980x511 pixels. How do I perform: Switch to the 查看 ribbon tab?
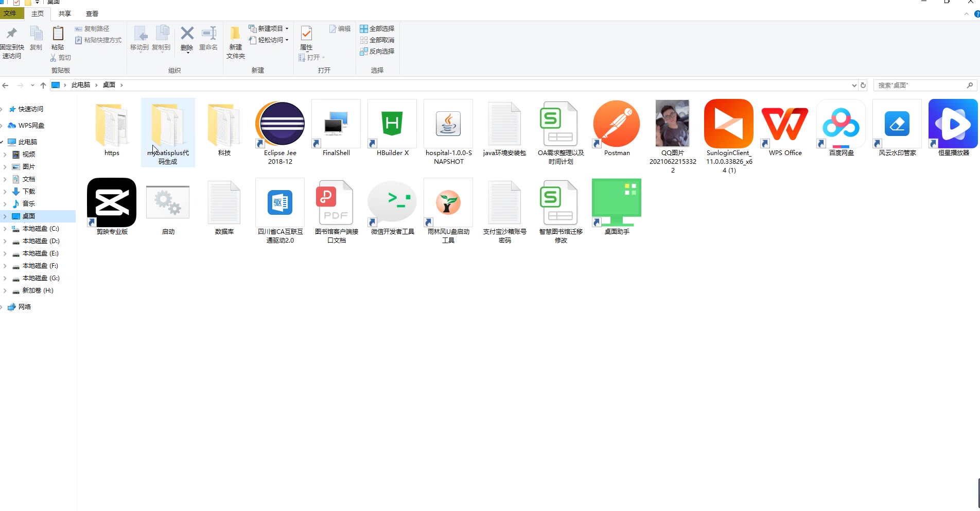pyautogui.click(x=92, y=14)
